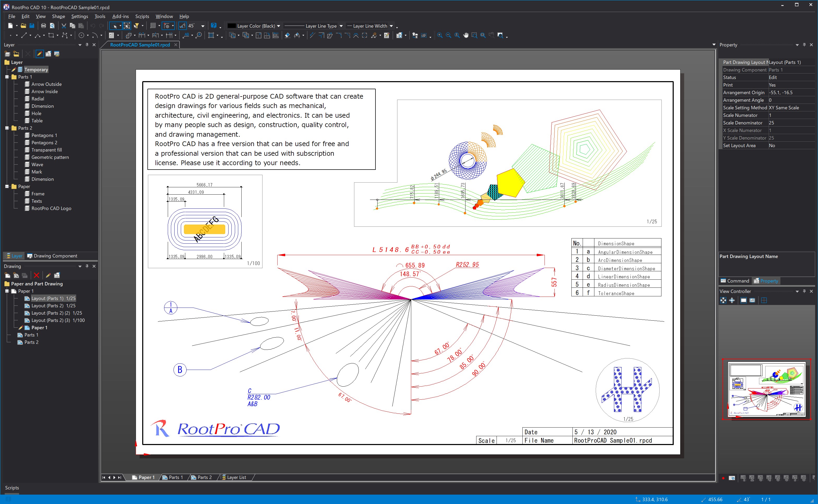818x504 pixels.
Task: Open the Shape menu
Action: (x=58, y=16)
